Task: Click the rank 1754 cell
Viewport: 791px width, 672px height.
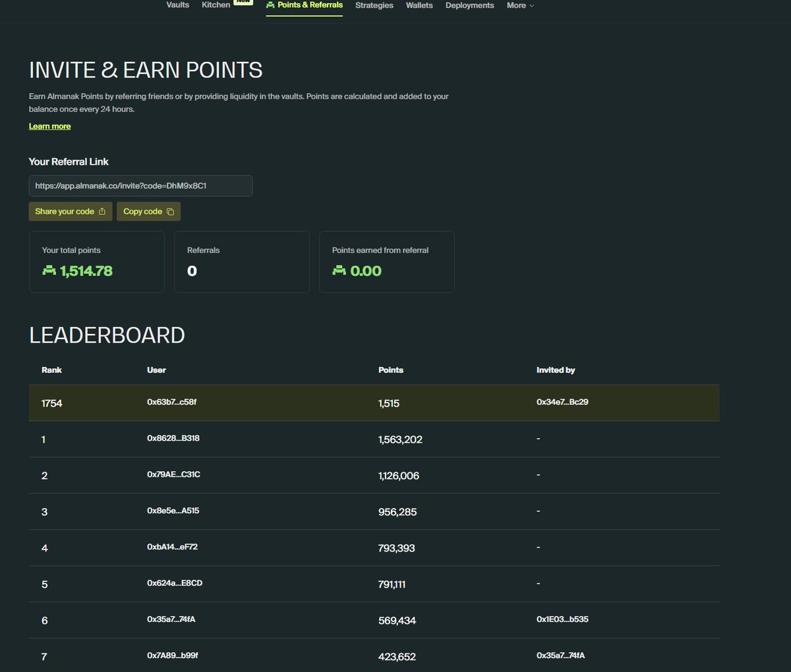Action: 52,403
